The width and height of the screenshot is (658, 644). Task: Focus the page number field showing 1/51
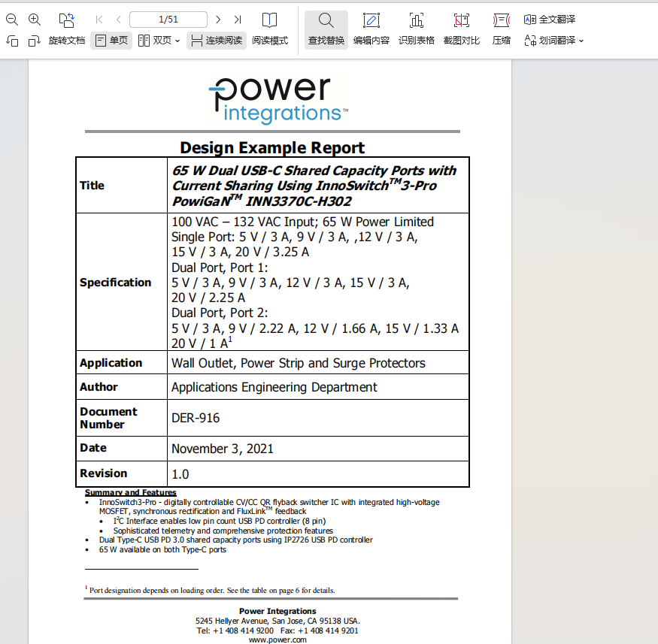coord(168,20)
